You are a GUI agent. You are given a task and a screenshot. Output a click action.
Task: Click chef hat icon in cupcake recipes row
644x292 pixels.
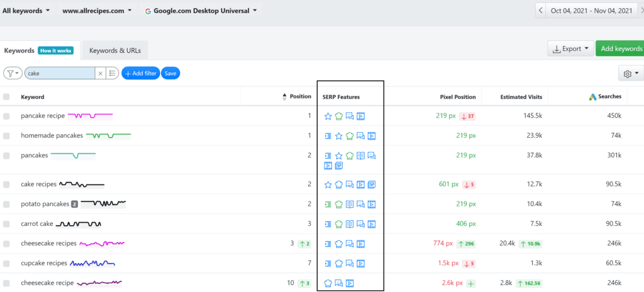[338, 263]
